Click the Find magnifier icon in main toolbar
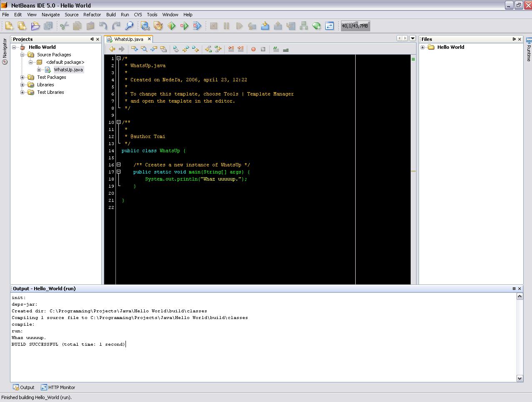 [129, 26]
